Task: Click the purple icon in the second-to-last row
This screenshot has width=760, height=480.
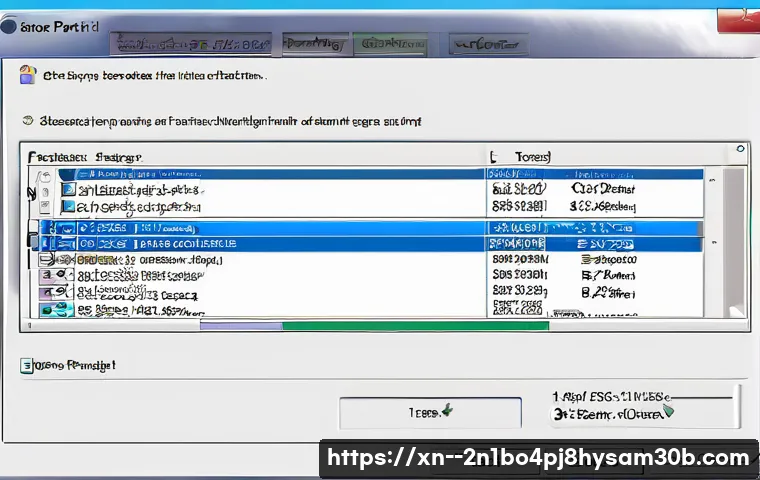Action: (48, 294)
